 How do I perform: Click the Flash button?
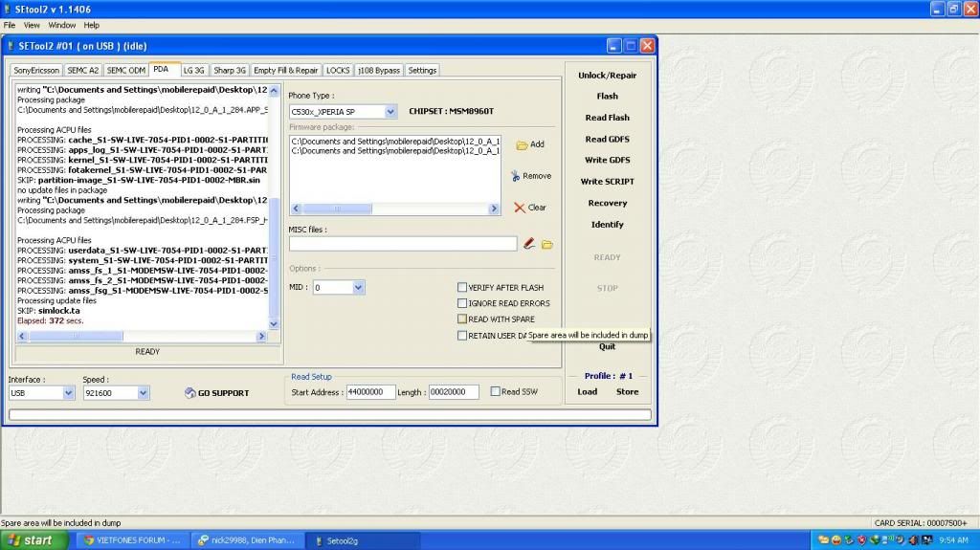tap(607, 97)
